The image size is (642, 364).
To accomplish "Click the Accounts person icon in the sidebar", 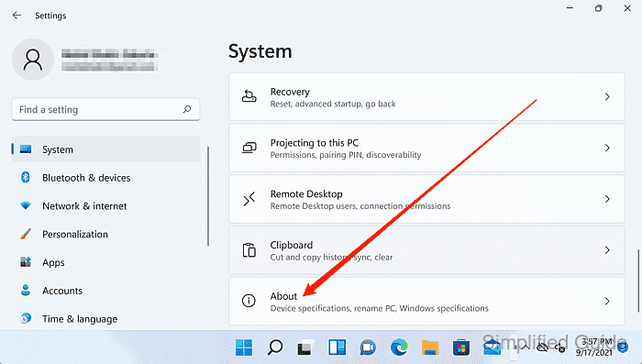I will point(26,291).
